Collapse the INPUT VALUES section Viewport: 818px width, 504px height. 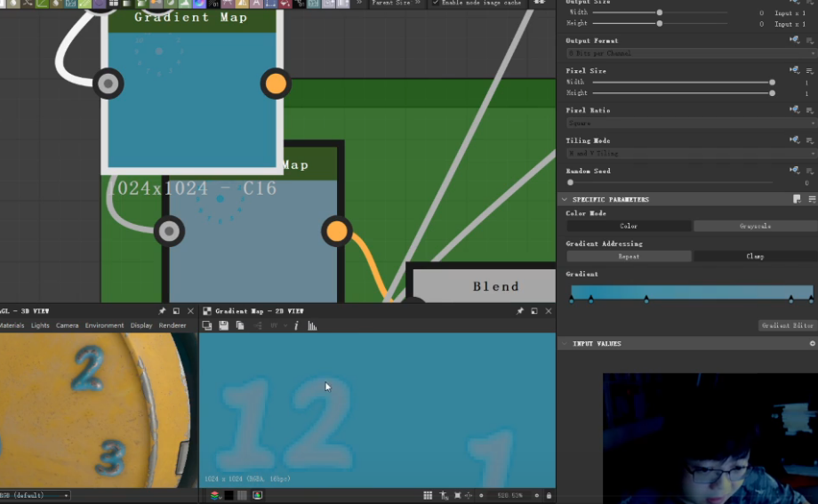click(565, 343)
